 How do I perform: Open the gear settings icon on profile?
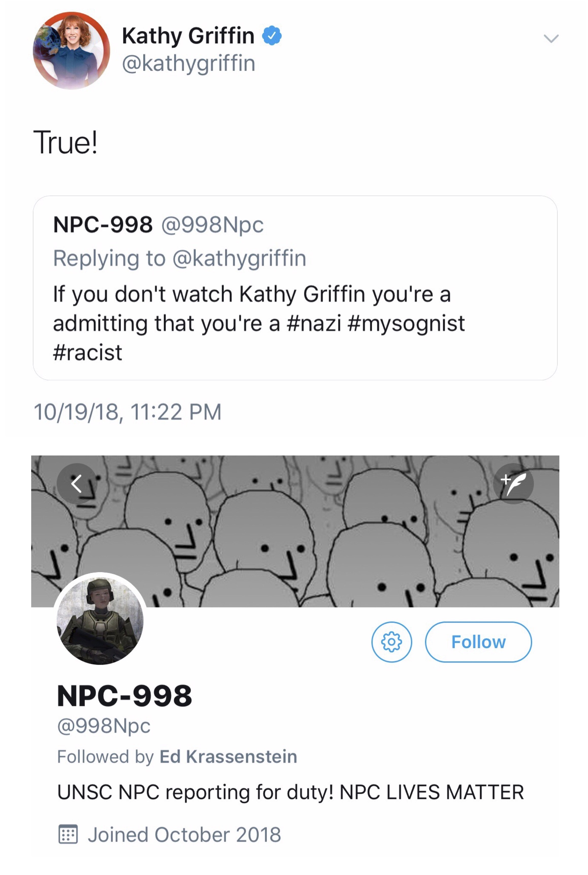pos(391,642)
